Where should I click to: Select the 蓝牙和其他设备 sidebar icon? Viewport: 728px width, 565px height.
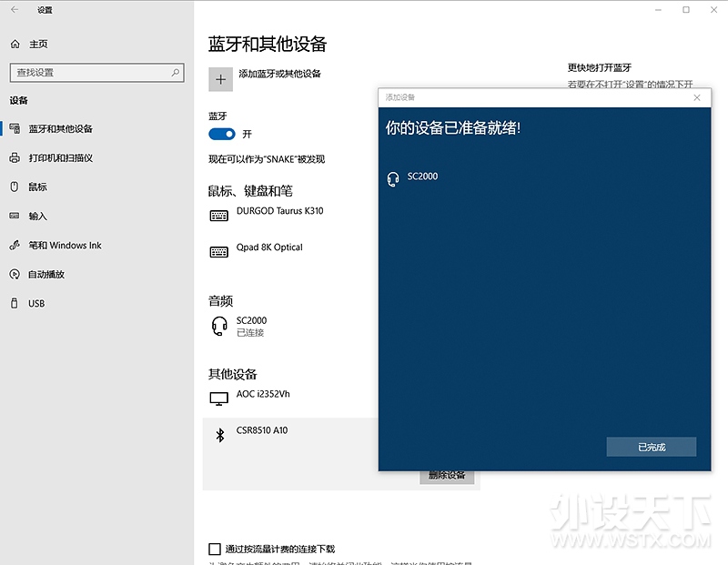tap(15, 128)
